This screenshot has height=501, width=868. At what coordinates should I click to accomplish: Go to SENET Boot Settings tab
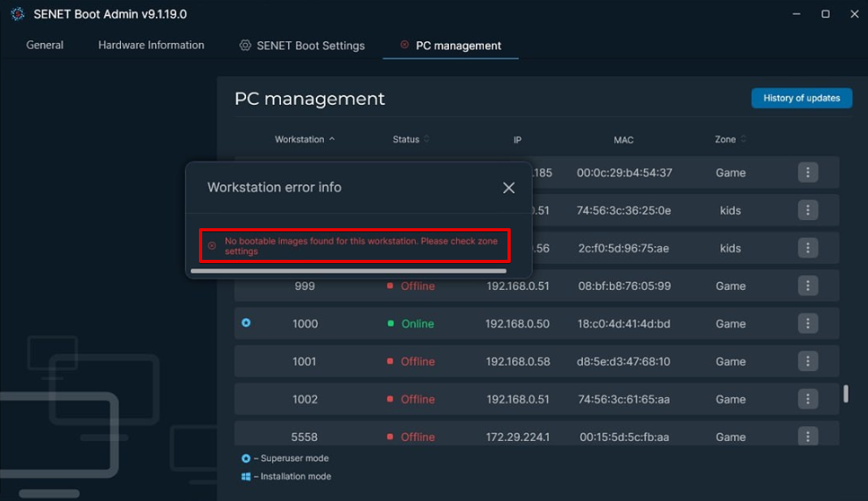point(302,45)
